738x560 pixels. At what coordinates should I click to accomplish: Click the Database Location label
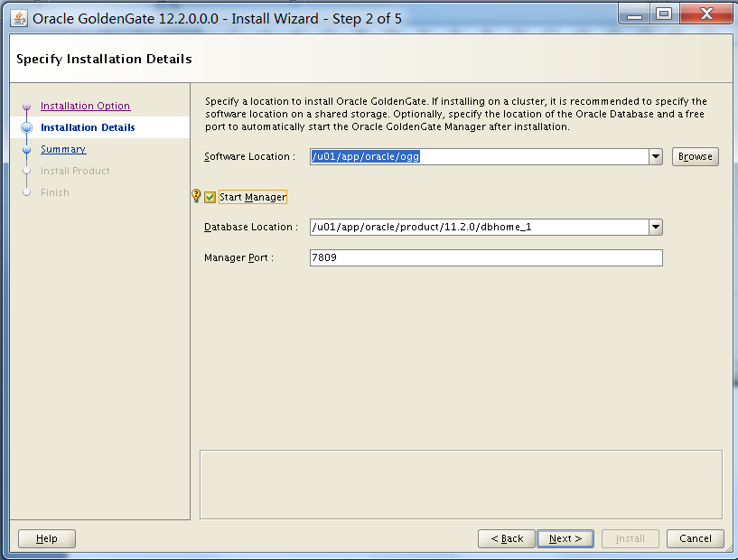tap(251, 228)
